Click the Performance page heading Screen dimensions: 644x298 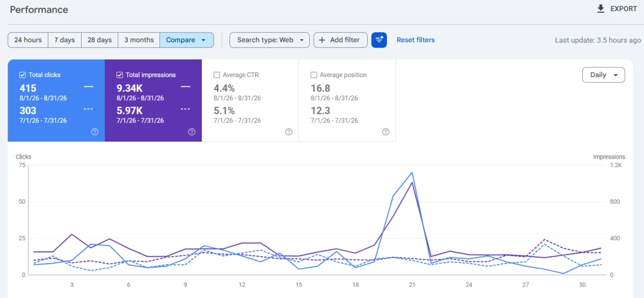pyautogui.click(x=39, y=10)
